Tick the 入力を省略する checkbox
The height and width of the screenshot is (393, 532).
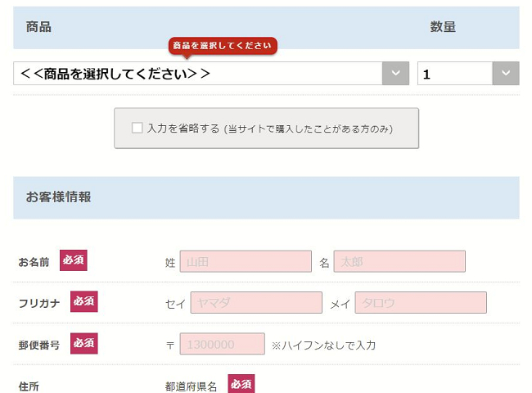pyautogui.click(x=138, y=128)
